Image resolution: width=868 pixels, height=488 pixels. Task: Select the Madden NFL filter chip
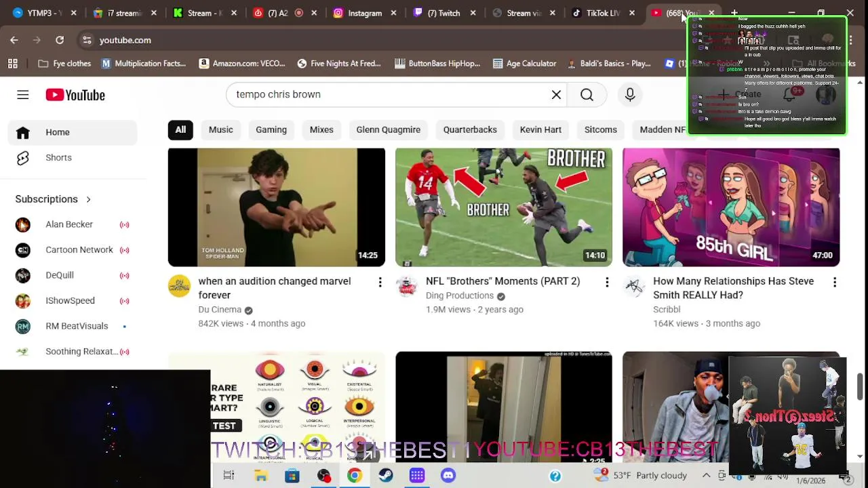pos(663,129)
